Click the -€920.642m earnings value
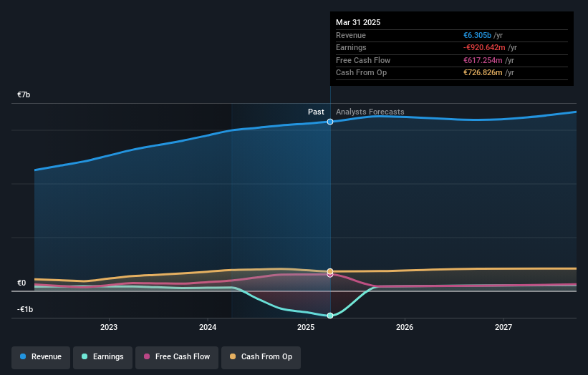 point(484,47)
